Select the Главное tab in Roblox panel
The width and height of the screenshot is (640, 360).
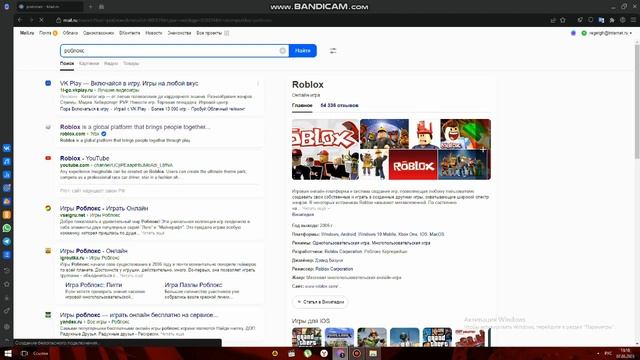click(x=302, y=105)
